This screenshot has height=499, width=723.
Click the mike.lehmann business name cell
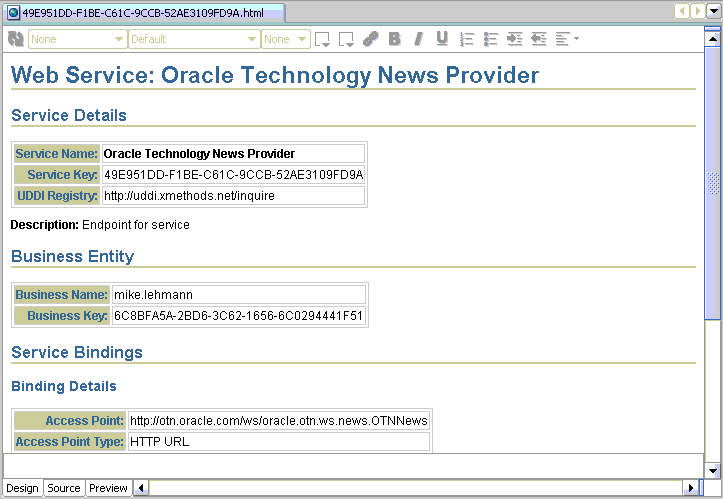(x=238, y=295)
